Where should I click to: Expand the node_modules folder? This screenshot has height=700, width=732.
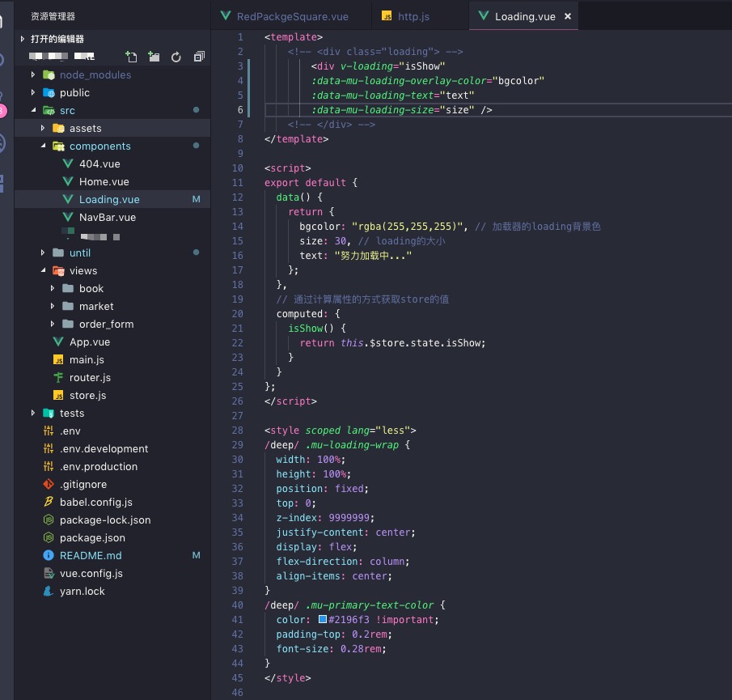pos(32,74)
